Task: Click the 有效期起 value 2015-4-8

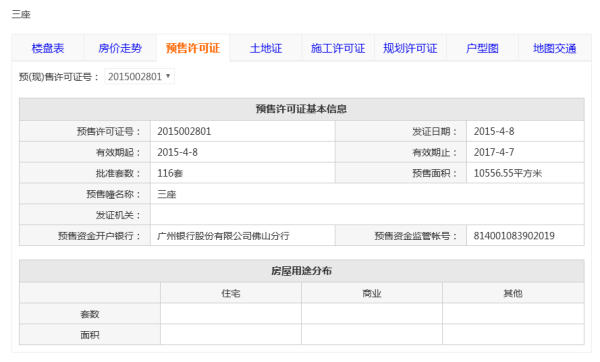Action: pyautogui.click(x=178, y=152)
